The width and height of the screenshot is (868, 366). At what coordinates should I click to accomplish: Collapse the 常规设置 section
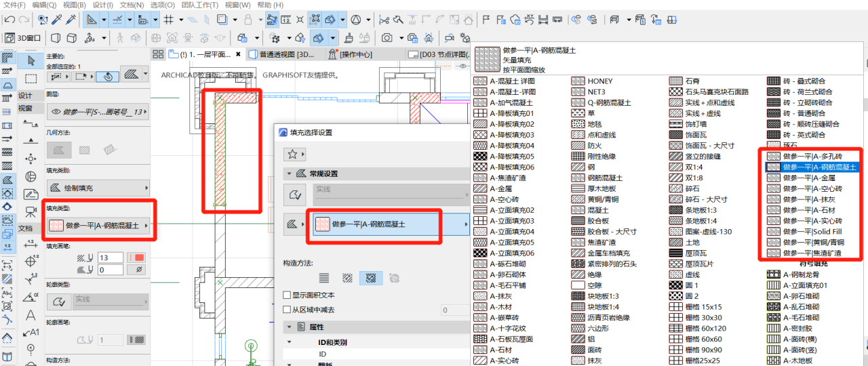[x=290, y=174]
